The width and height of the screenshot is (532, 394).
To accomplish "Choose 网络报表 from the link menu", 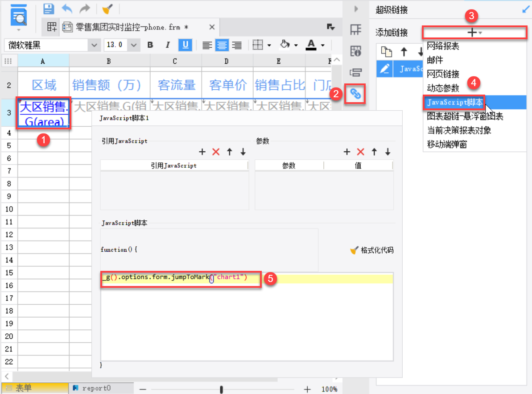I will [443, 46].
